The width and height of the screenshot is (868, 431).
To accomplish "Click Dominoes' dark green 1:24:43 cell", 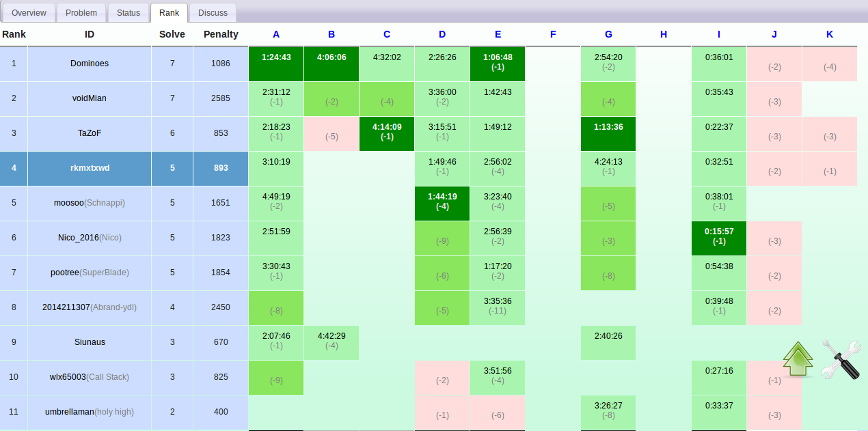I will coord(276,64).
